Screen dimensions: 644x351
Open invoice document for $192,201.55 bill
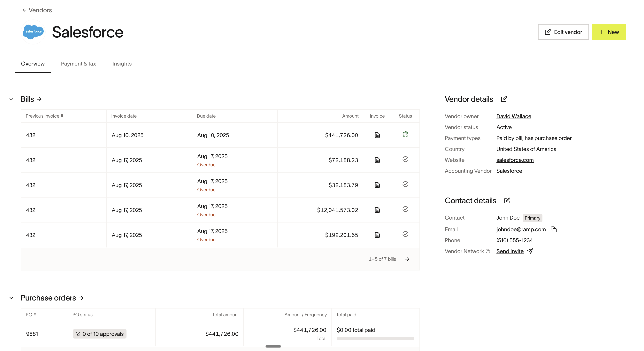point(377,235)
